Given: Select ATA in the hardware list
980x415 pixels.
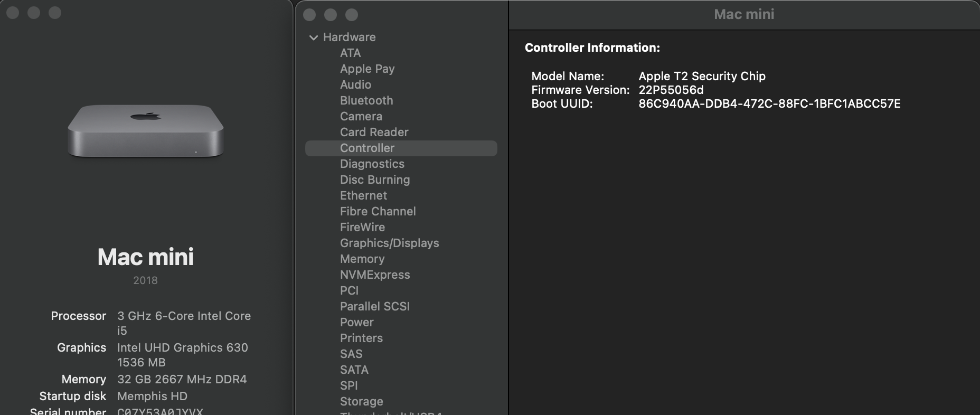Looking at the screenshot, I should [350, 53].
